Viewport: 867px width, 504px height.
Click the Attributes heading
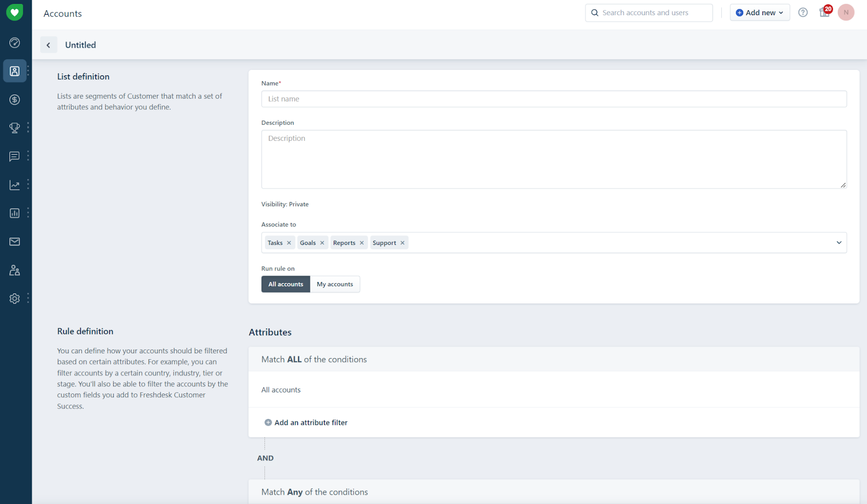(270, 332)
